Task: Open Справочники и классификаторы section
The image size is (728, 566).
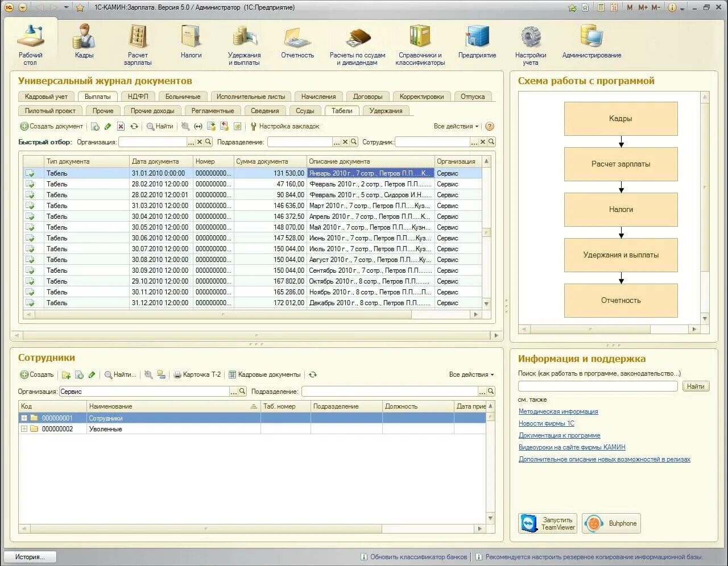Action: [x=420, y=44]
